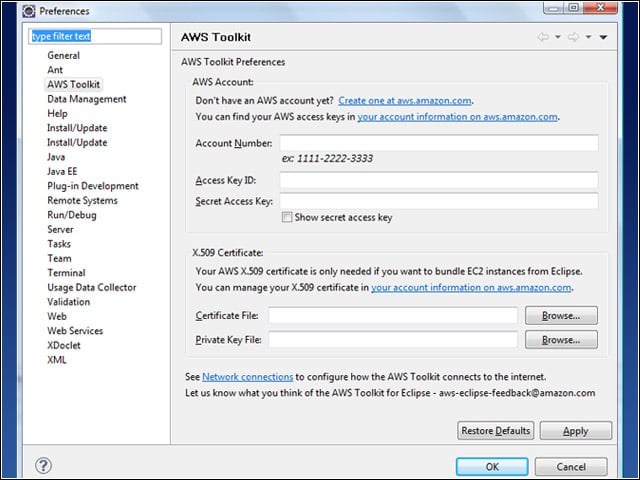Select Help preference category
The image size is (640, 480).
(57, 113)
